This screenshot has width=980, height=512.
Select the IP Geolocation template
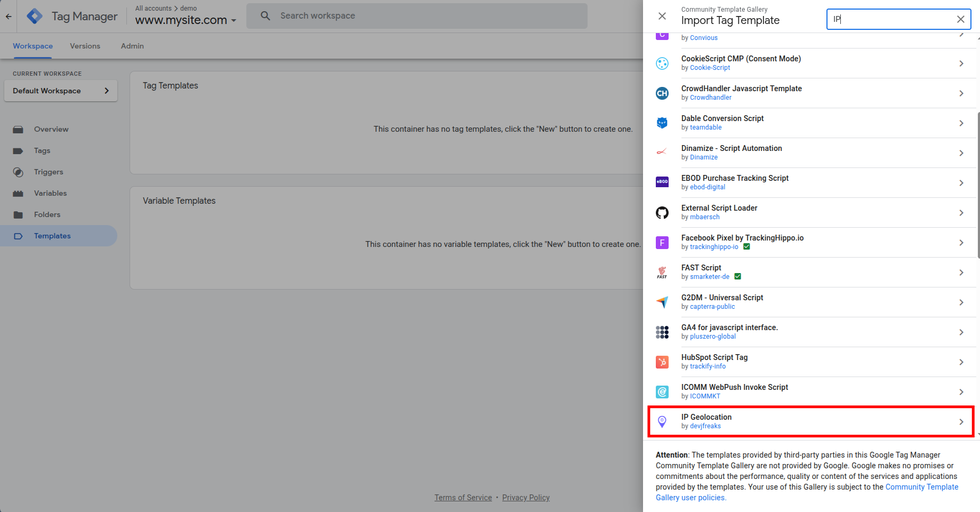[811, 422]
